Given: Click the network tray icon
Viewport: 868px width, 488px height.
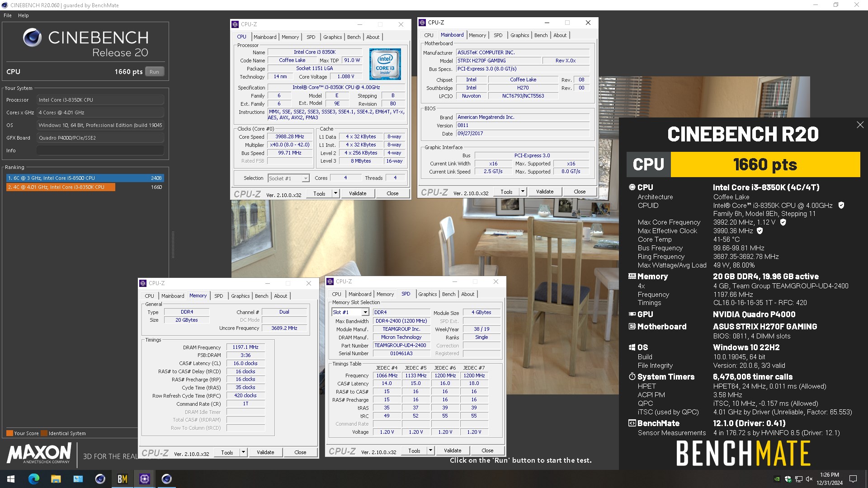Looking at the screenshot, I should pos(799,479).
